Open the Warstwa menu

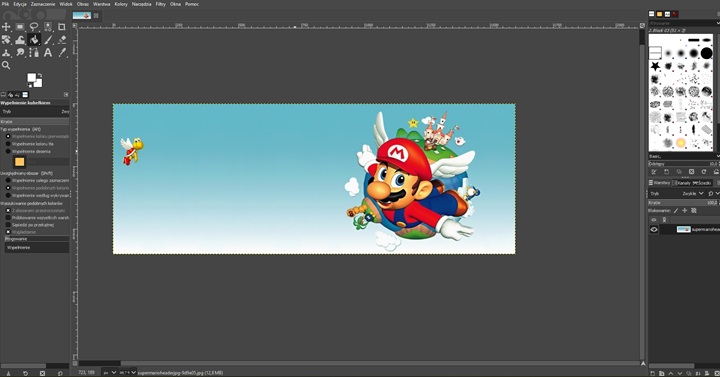(101, 4)
